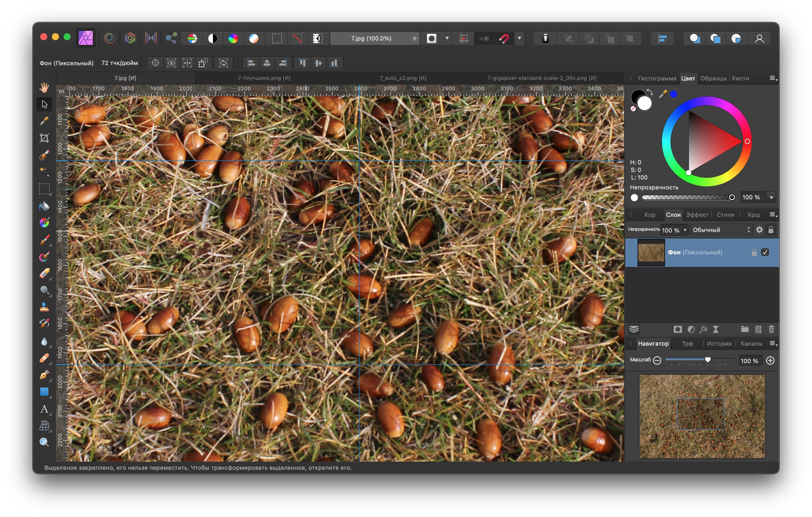Screen dimensions: 812x517
Task: Select the Zoom magnifier tool
Action: click(44, 442)
